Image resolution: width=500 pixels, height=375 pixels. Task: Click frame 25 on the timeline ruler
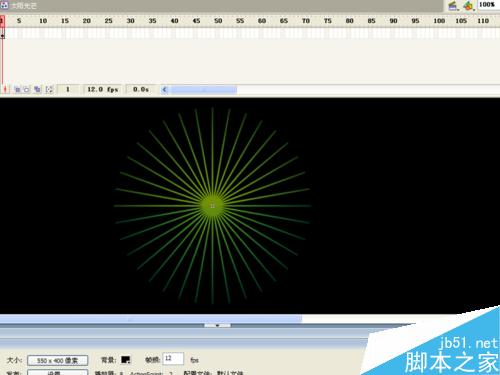(108, 21)
